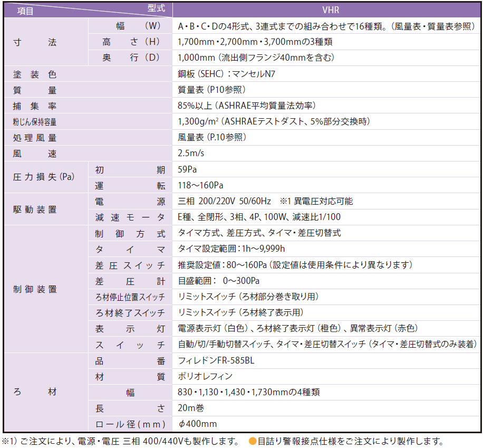This screenshot has height=448, width=483.
Task: Select the 59Pa initial pressure loss value
Action: coord(188,169)
